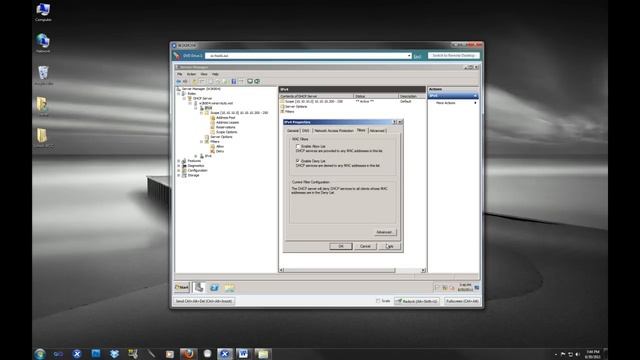Open Firefox from host taskbar
This screenshot has height=360, width=640.
(188, 354)
